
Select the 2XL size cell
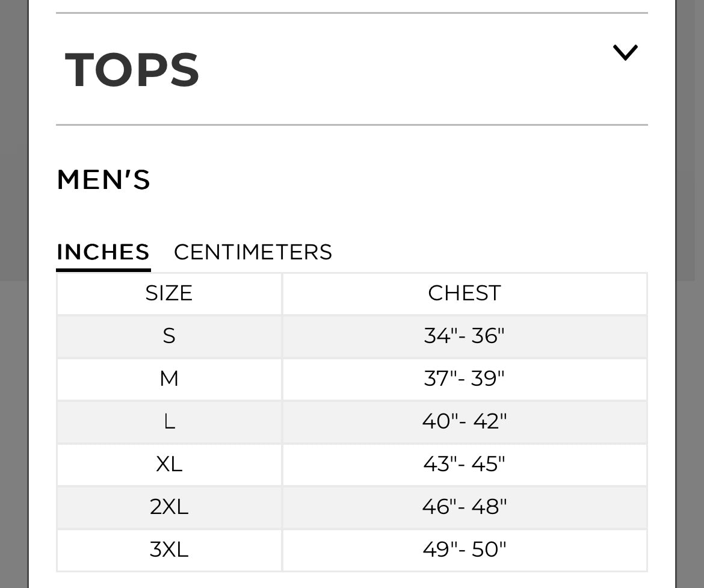pos(169,507)
